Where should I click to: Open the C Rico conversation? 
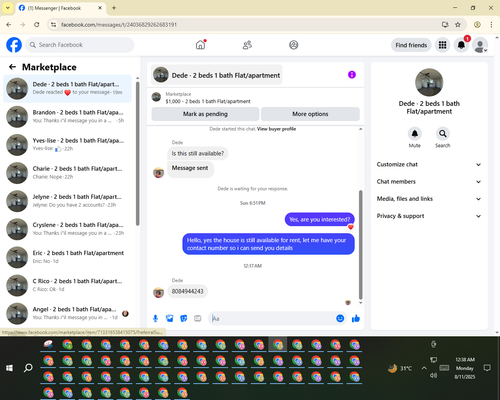click(x=67, y=285)
